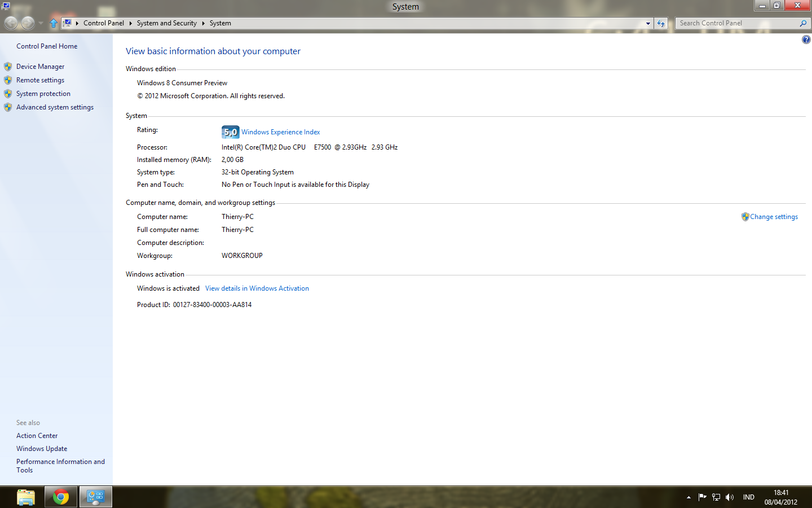Click the Forward navigation arrow button
This screenshot has width=812, height=508.
coord(28,23)
